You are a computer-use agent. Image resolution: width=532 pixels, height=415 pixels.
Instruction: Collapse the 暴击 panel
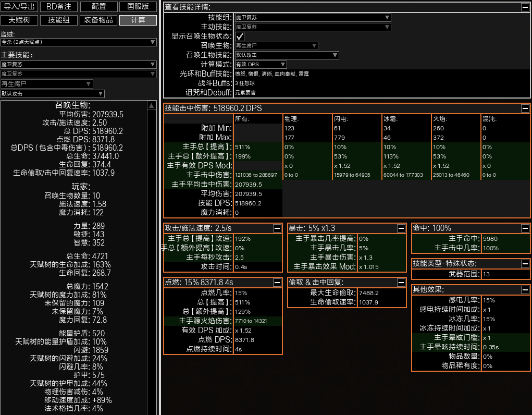tap(401, 228)
